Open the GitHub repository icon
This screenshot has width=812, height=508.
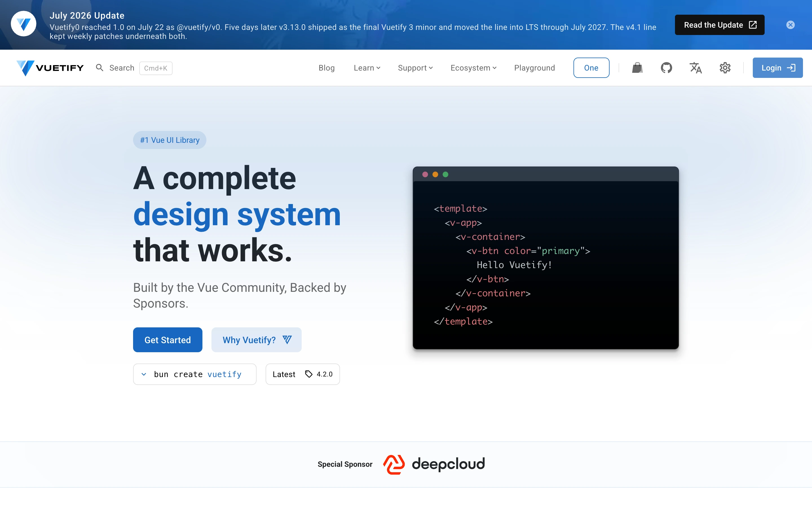667,68
